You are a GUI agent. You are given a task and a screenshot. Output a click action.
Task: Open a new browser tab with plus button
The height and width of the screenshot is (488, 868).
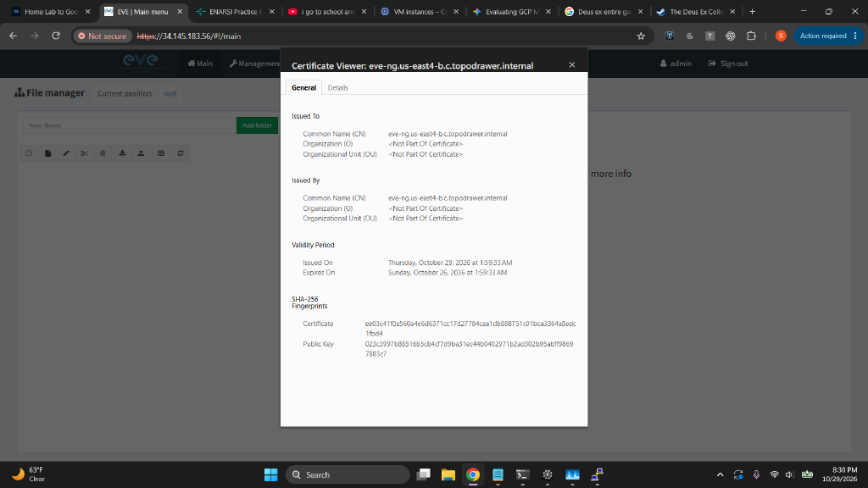pyautogui.click(x=752, y=12)
